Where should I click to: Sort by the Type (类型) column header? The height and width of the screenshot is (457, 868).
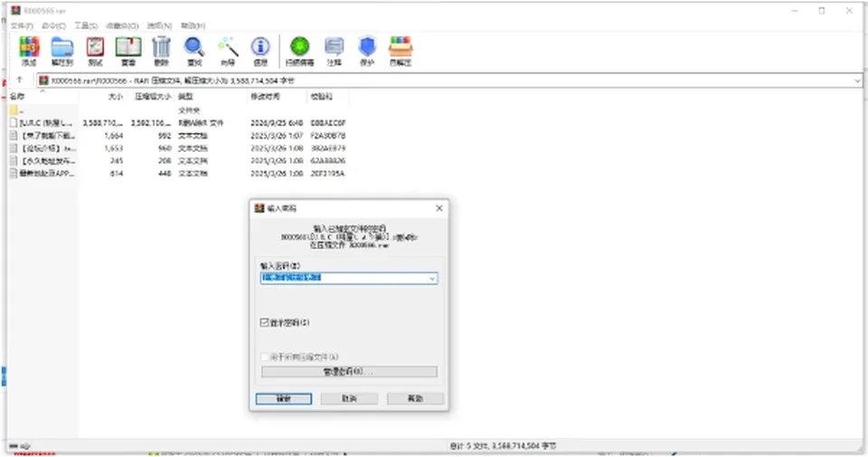pos(211,97)
